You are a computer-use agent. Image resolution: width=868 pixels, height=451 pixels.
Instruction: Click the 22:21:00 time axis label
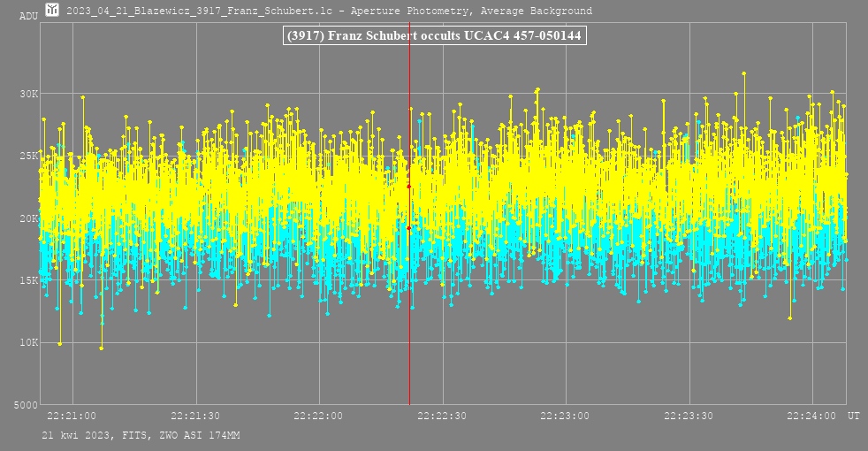pyautogui.click(x=72, y=416)
